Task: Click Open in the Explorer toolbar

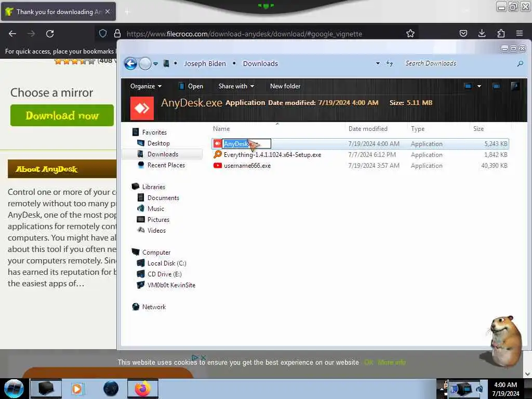Action: coord(191,86)
